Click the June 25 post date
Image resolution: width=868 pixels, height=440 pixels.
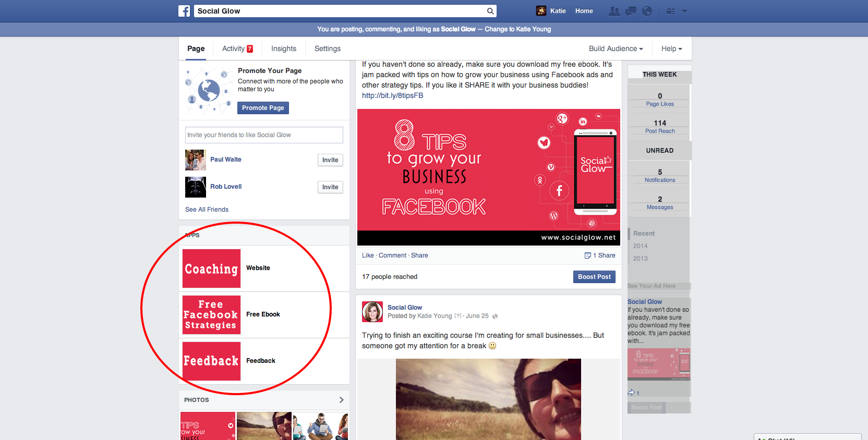click(x=477, y=316)
